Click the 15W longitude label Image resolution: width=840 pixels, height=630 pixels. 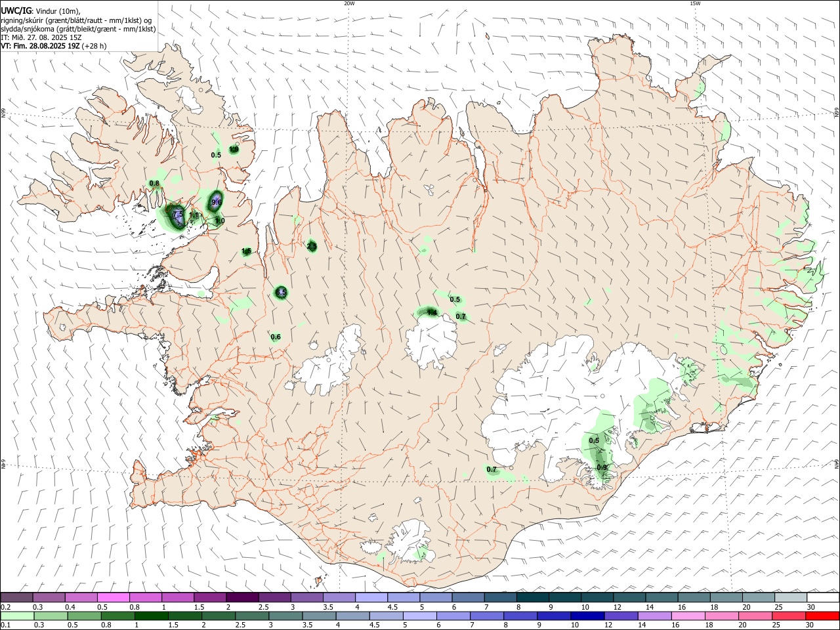[695, 3]
